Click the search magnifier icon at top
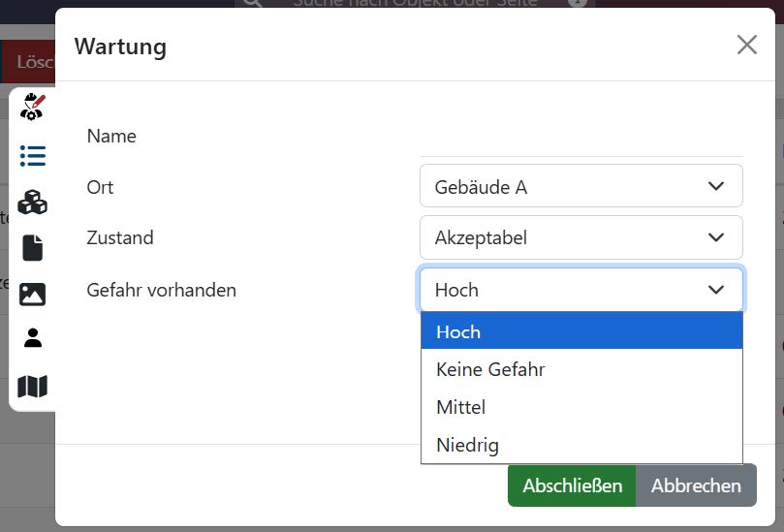784x532 pixels. point(253,4)
